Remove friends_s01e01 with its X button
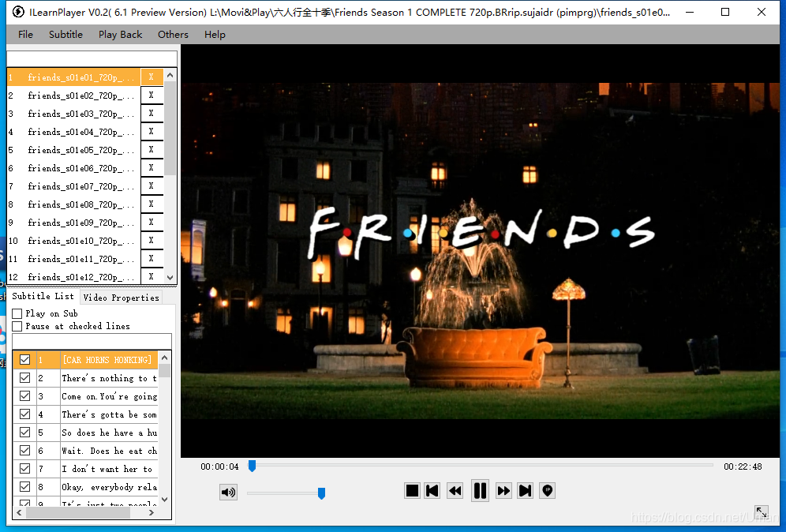786x532 pixels. pos(152,77)
